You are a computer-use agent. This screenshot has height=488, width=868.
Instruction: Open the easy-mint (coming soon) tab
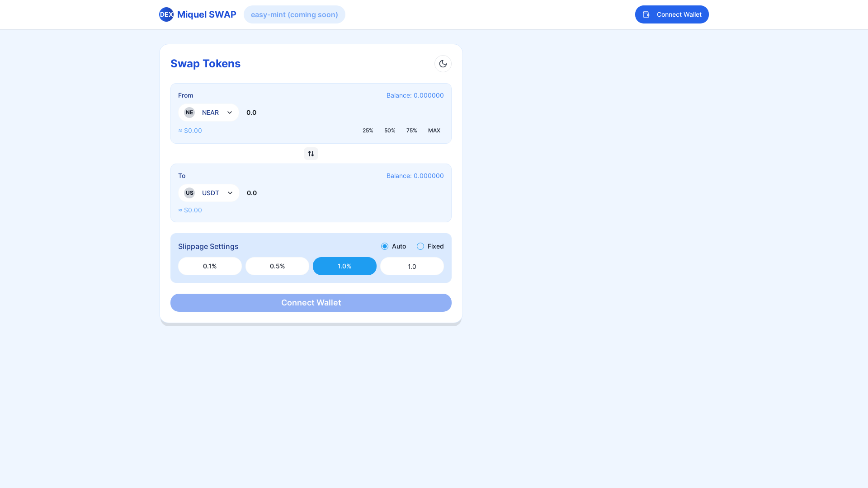click(294, 14)
